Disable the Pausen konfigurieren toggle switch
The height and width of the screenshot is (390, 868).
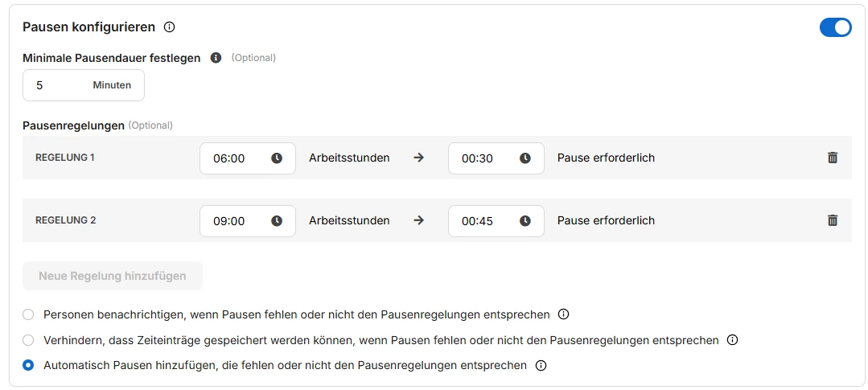(835, 27)
